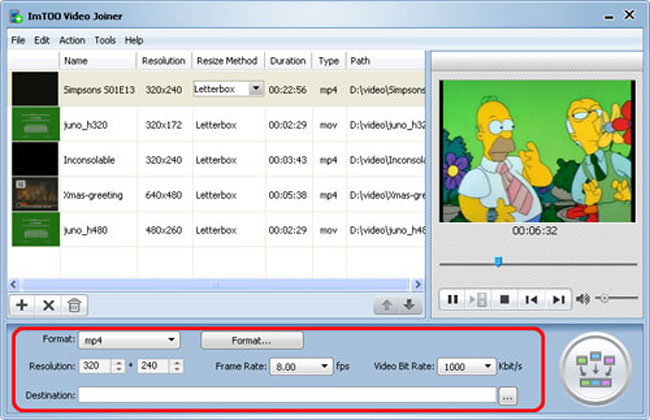Clear the list with trash icon
Viewport: 650px width, 420px height.
pos(74,305)
